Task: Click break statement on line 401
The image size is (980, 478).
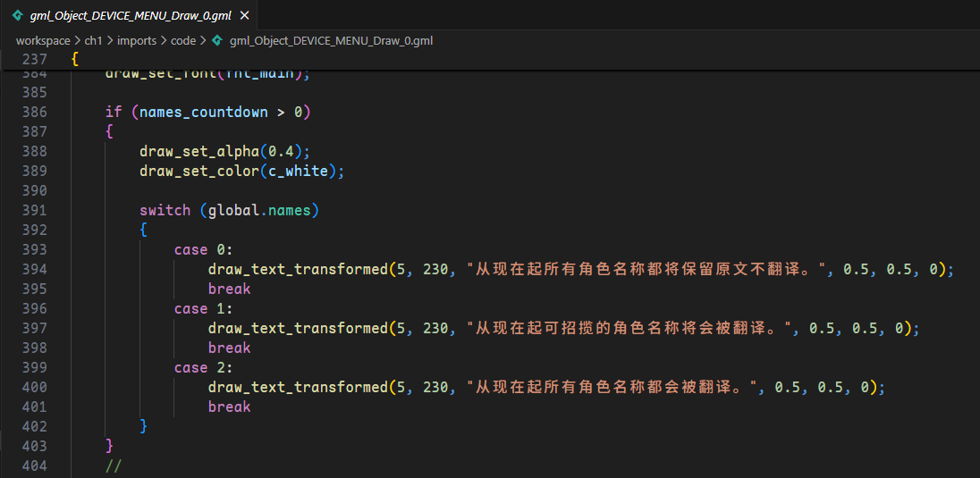Action: [230, 407]
